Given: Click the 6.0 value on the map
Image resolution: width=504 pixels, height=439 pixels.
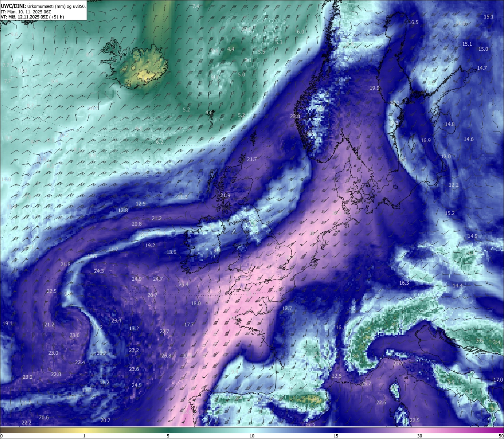Looking at the screenshot, I should pyautogui.click(x=300, y=32).
